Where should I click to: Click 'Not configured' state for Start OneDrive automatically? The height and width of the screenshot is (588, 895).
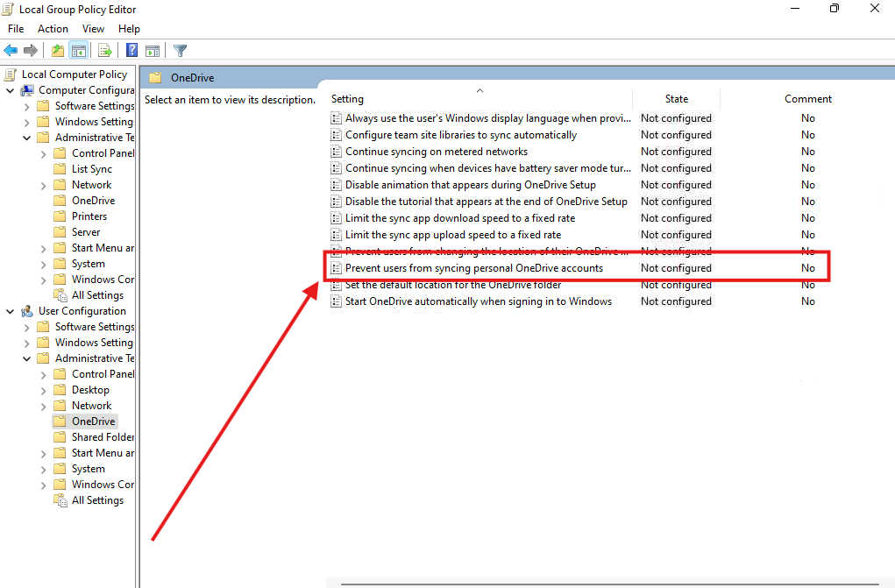tap(676, 301)
